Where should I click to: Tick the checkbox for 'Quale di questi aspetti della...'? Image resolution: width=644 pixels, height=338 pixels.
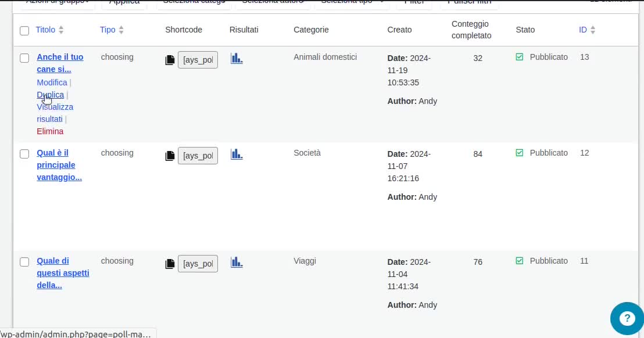click(24, 262)
